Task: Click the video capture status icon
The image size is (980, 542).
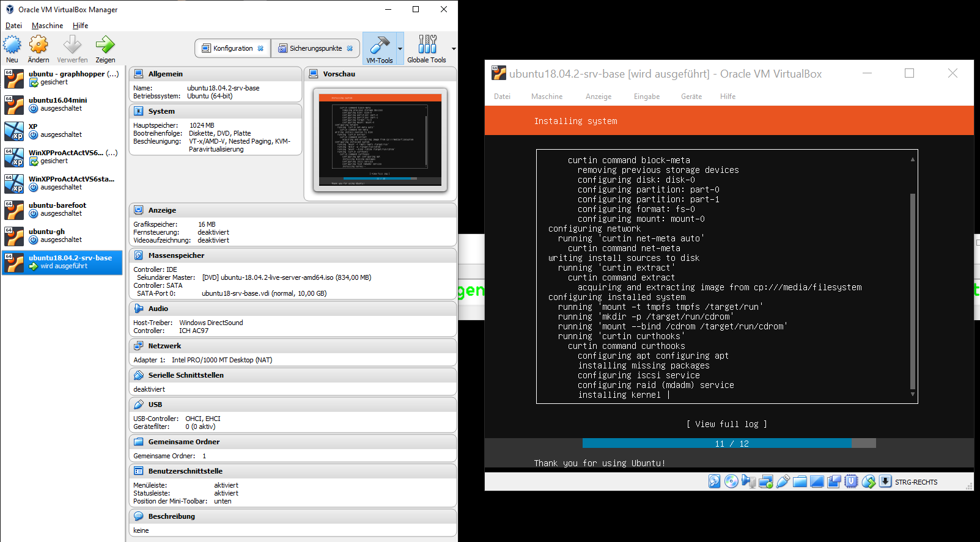Action: pos(834,482)
